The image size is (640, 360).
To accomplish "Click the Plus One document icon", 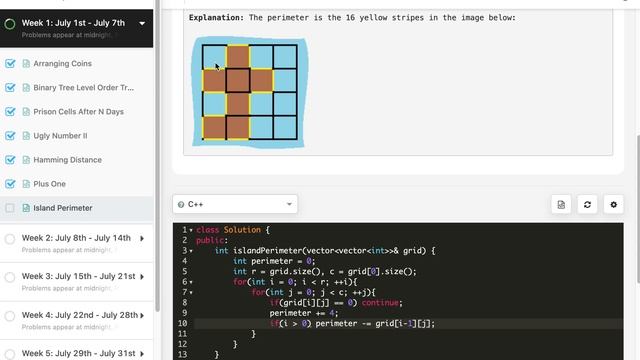I will tap(26, 184).
